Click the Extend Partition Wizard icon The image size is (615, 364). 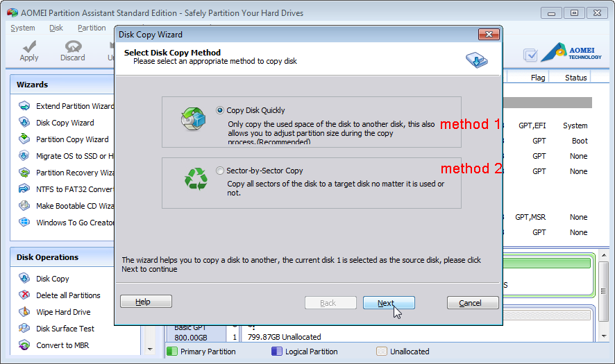point(24,106)
